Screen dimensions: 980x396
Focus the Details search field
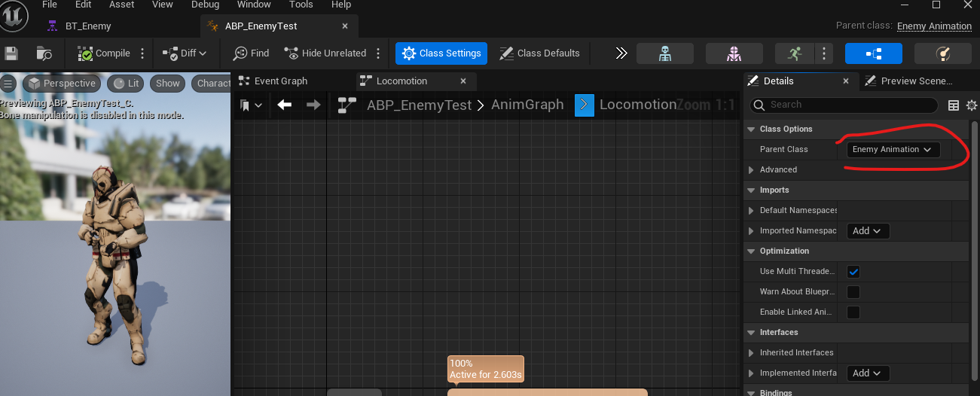pos(844,105)
